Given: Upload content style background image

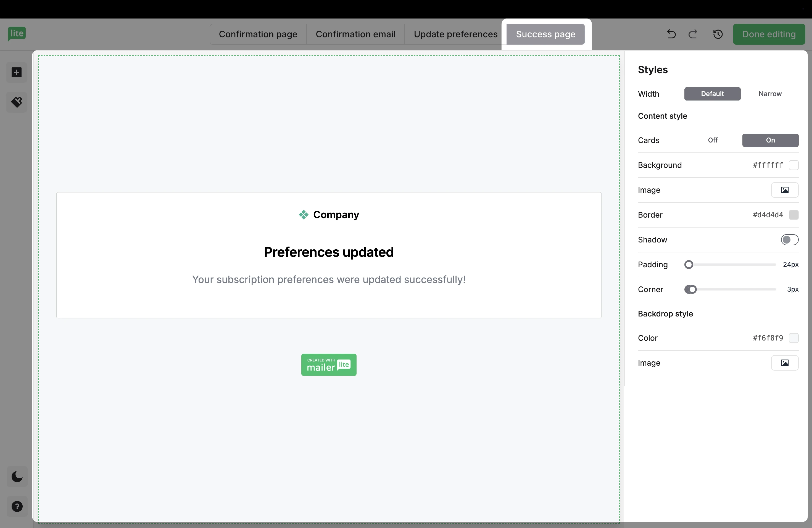Looking at the screenshot, I should (784, 190).
